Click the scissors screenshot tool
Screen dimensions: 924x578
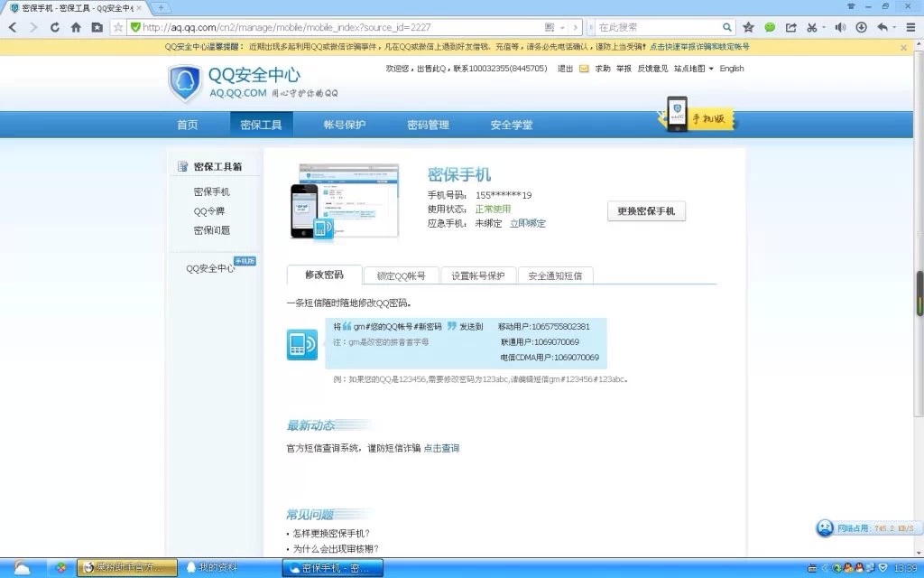click(x=812, y=27)
